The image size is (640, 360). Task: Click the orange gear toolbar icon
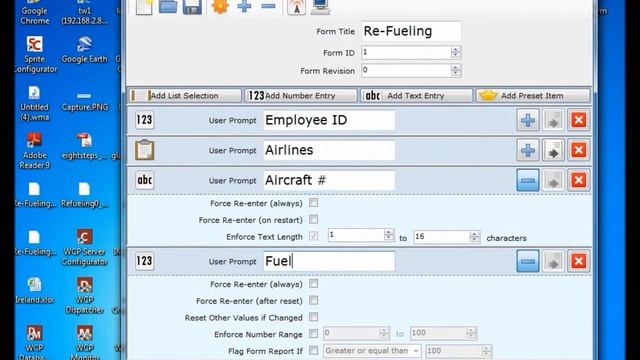coord(220,7)
